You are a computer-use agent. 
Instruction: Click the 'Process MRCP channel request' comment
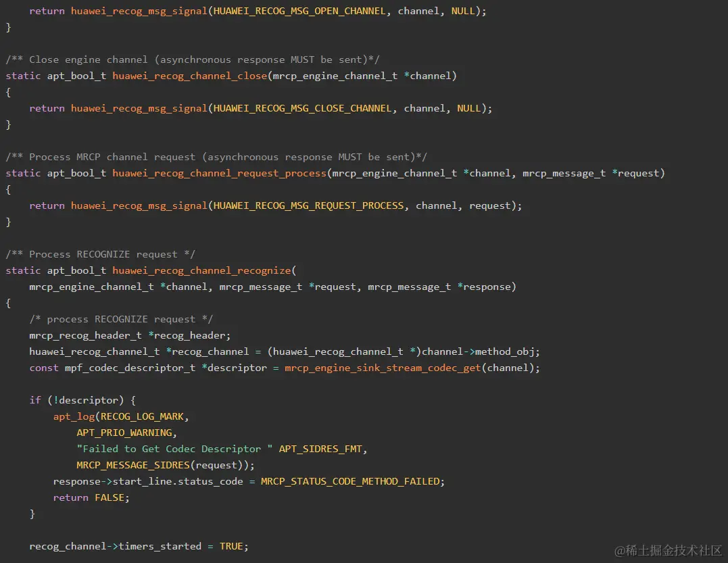tap(216, 157)
